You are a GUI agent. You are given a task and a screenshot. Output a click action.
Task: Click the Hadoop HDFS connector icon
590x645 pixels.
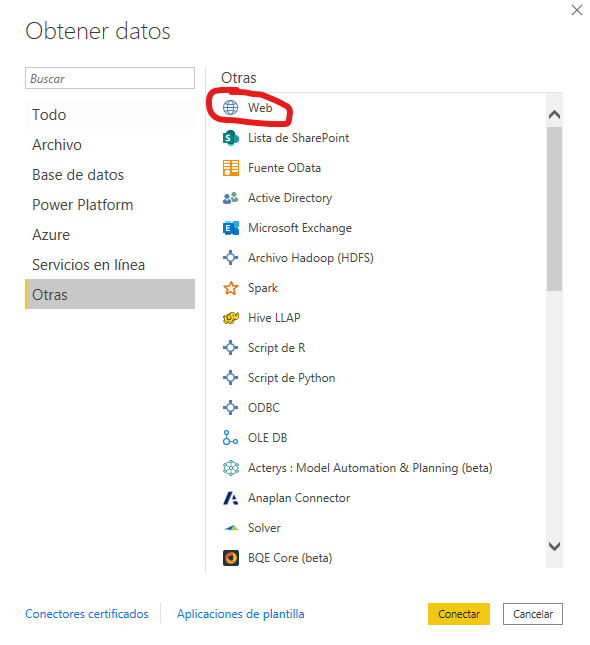[x=230, y=258]
